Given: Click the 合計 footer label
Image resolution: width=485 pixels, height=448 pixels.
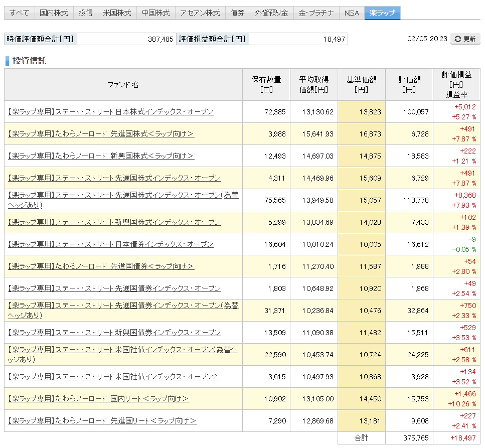Looking at the screenshot, I should 361,438.
